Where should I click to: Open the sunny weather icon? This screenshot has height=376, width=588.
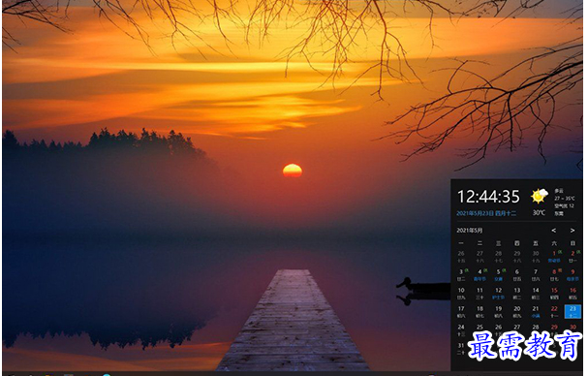[x=539, y=197]
